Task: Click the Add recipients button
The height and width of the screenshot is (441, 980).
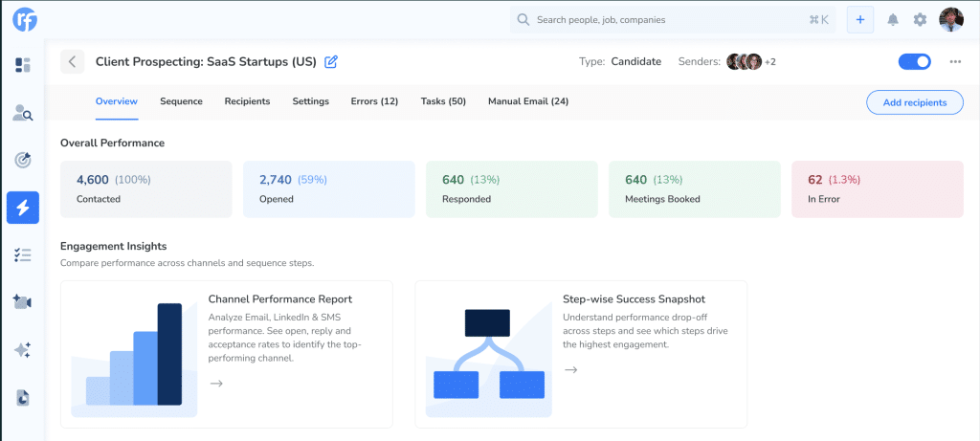Action: (x=914, y=102)
